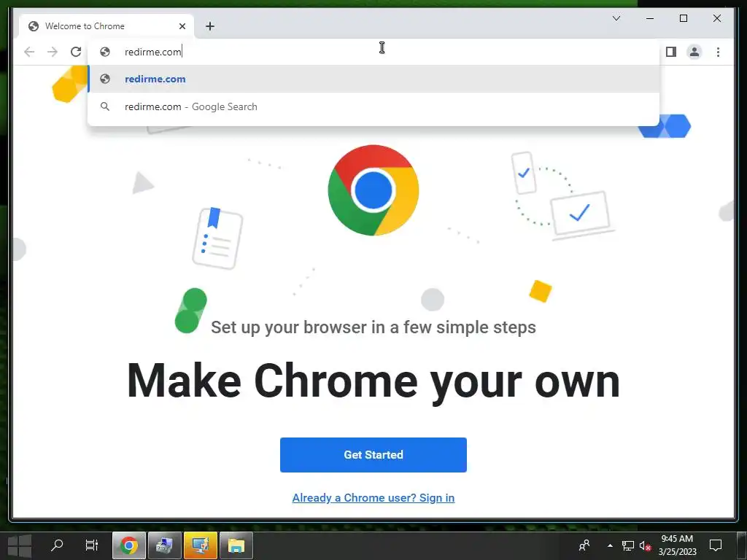747x560 pixels.
Task: Select the Welcome to Chrome tab
Action: pos(107,26)
